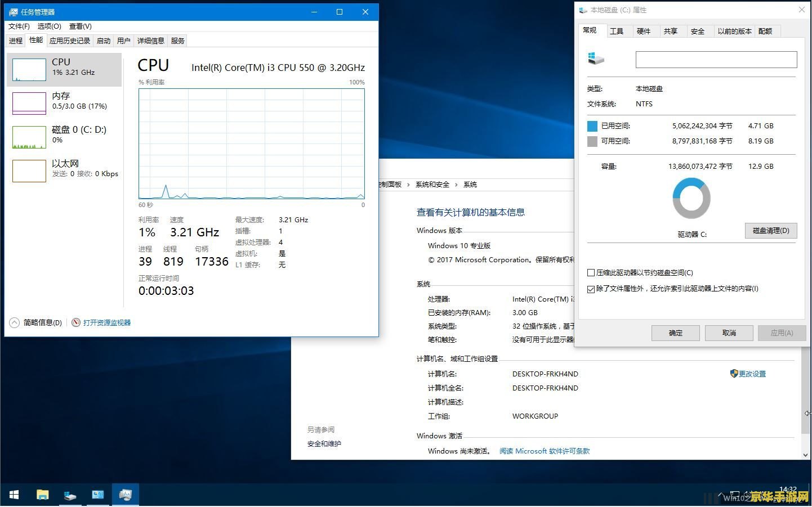
Task: Select the Ethernet performance item
Action: (x=64, y=171)
